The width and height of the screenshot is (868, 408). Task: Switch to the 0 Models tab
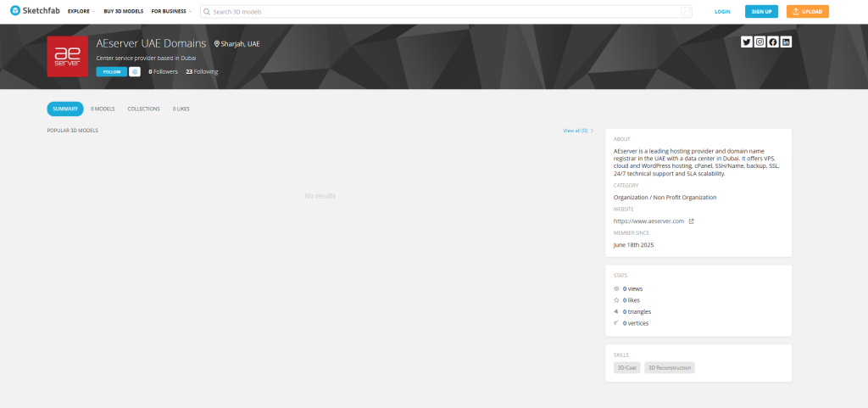pos(103,109)
